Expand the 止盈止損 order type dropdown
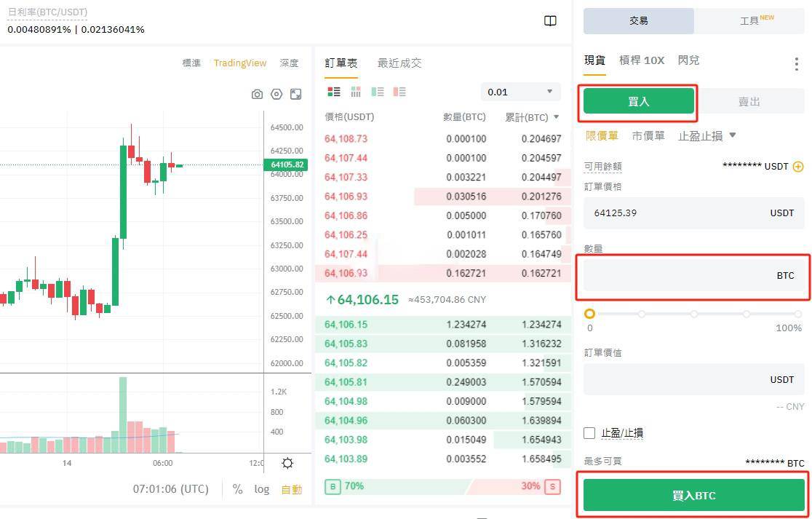This screenshot has width=812, height=519. (x=704, y=135)
